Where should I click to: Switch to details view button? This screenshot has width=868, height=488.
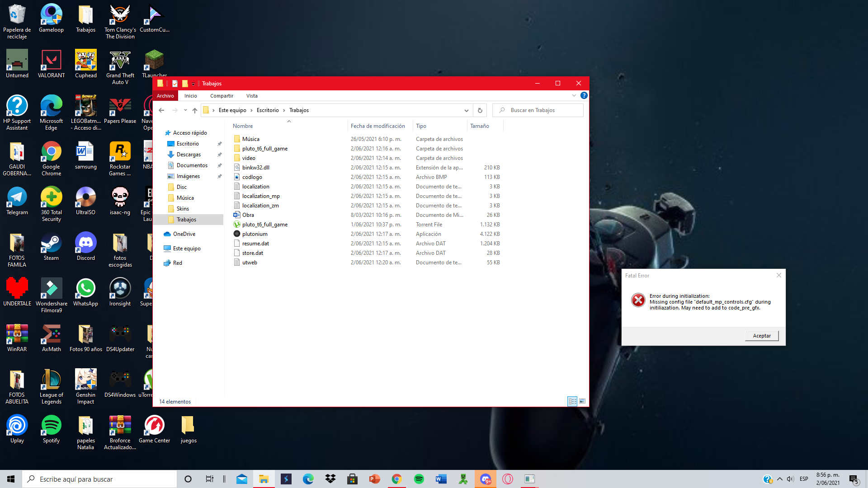click(572, 401)
